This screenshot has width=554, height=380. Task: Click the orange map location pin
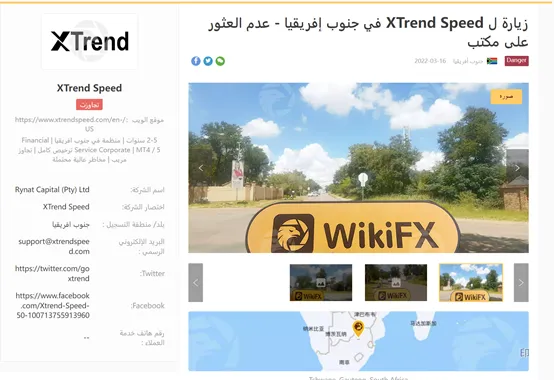pos(358,328)
